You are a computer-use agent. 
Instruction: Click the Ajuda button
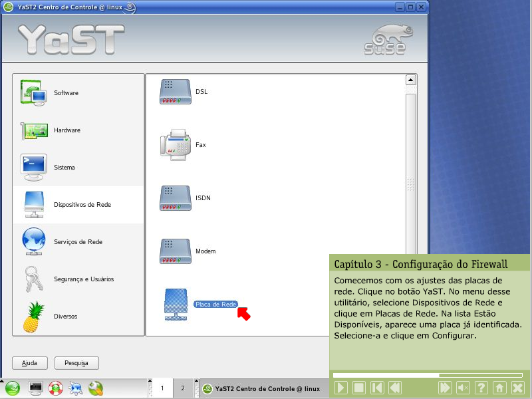tap(30, 363)
